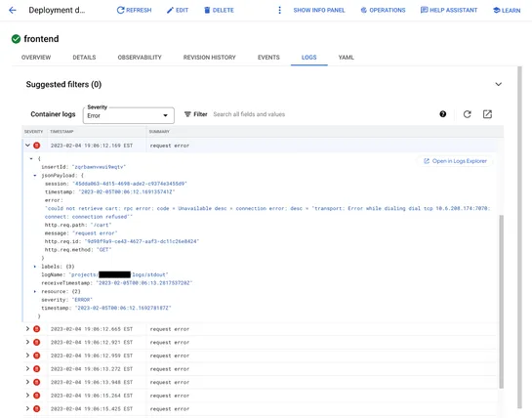Switch to the Revision History tab
The image size is (532, 418).
click(x=209, y=58)
